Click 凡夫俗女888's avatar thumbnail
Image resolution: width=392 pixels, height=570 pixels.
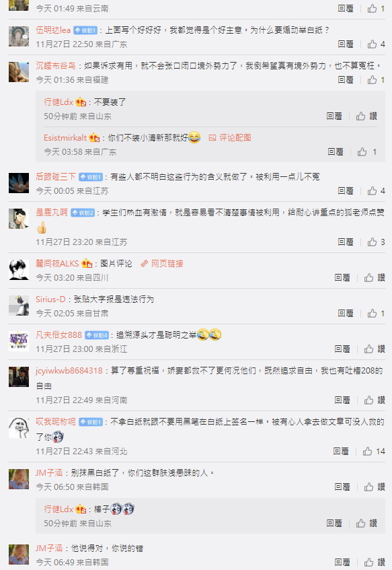(x=19, y=341)
